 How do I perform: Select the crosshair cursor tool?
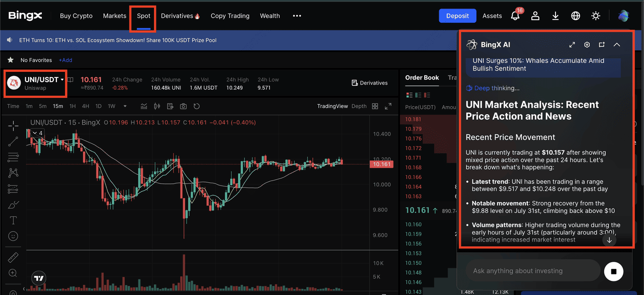pyautogui.click(x=13, y=125)
